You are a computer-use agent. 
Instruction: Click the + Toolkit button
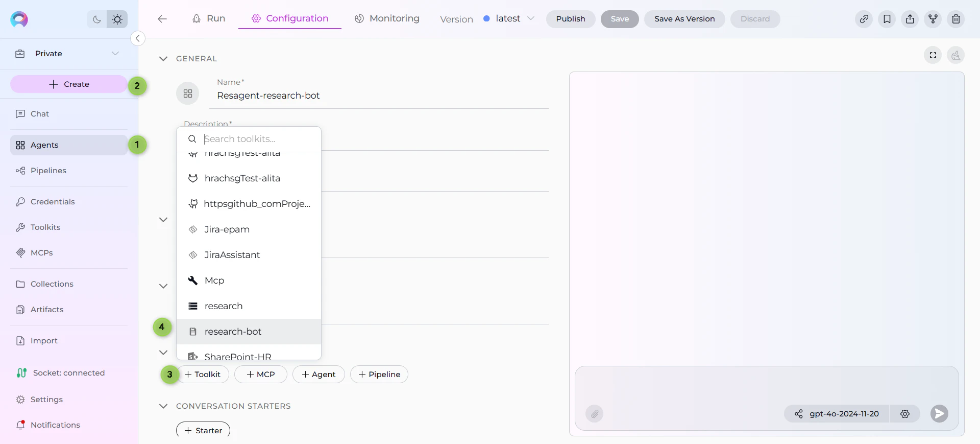(203, 375)
